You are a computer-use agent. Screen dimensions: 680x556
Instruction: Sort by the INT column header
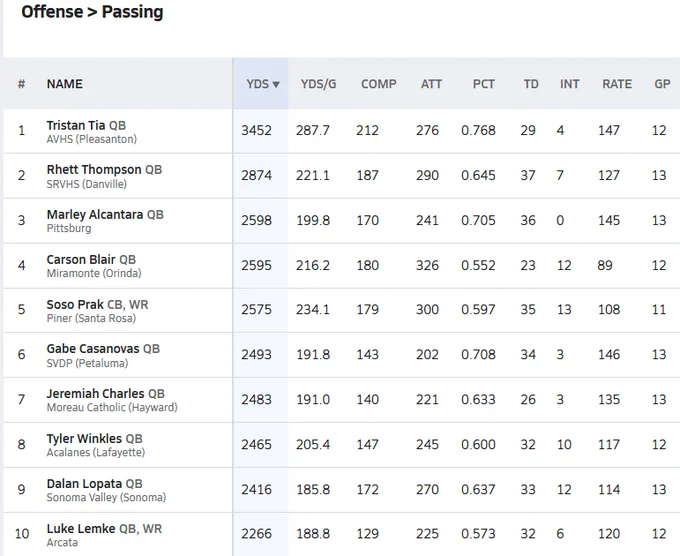569,84
